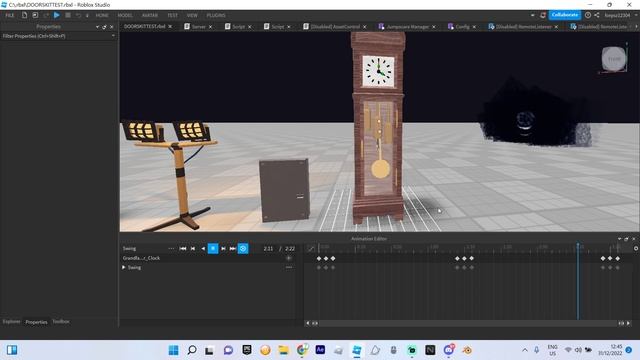Toggle looping for the animation
This screenshot has width=640, height=360.
(243, 249)
